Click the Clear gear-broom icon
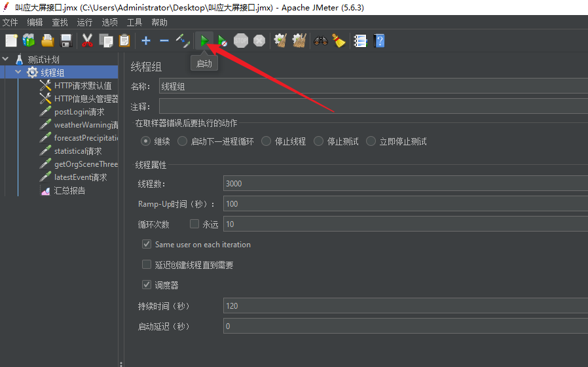 (x=280, y=41)
